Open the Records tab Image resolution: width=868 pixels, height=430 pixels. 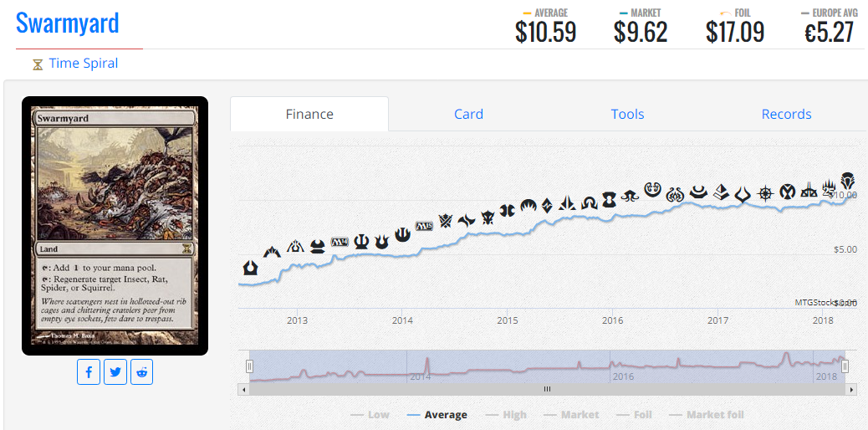pos(786,114)
